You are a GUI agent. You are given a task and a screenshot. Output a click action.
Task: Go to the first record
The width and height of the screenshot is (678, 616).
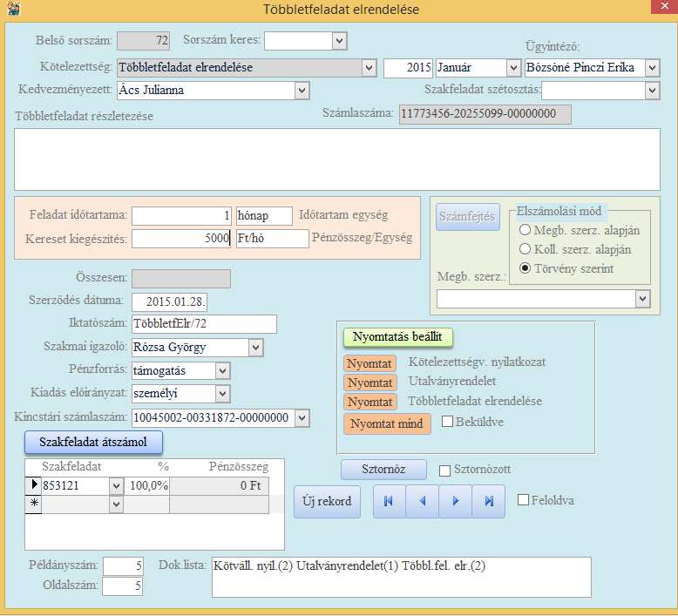tap(390, 501)
